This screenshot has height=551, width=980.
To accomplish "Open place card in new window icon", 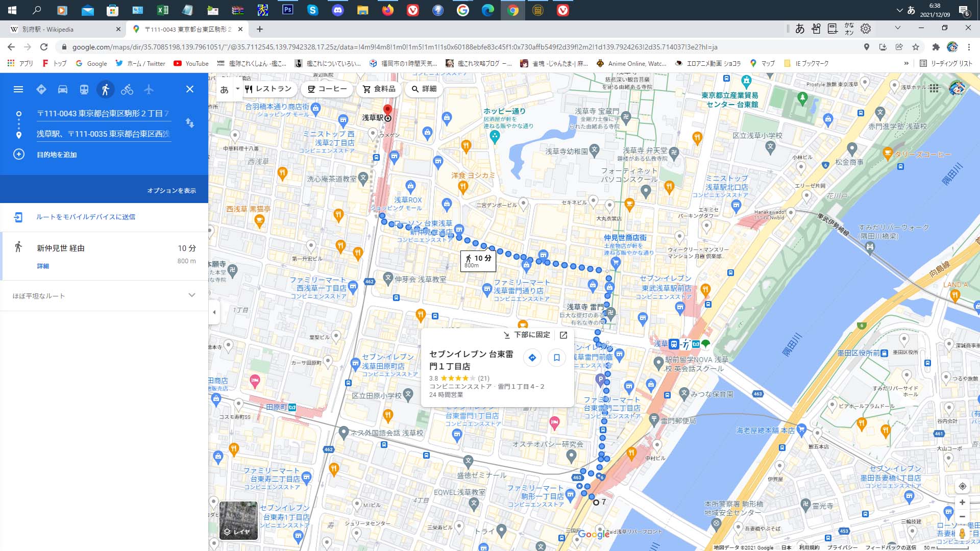I will 563,335.
